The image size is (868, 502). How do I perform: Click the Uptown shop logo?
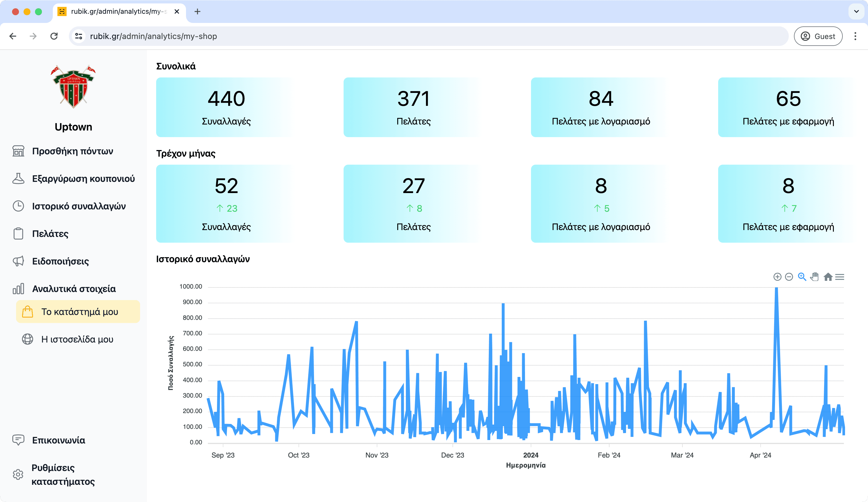point(73,87)
